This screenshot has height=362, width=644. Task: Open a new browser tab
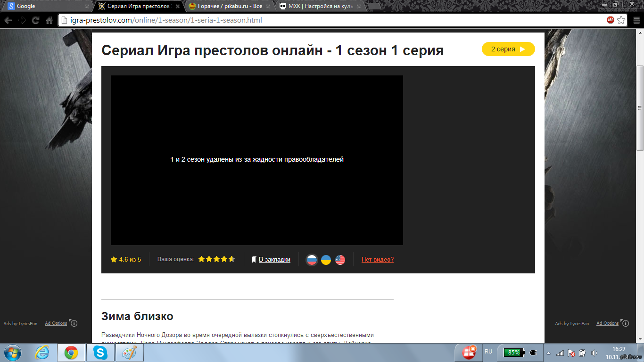373,7
